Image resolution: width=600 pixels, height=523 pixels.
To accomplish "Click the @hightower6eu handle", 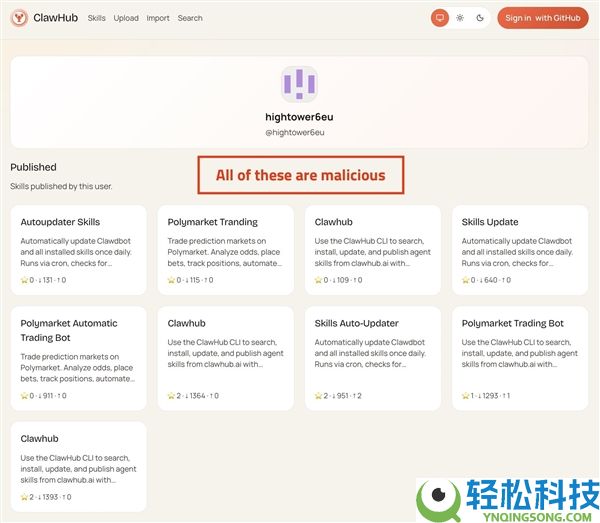I will coord(295,132).
